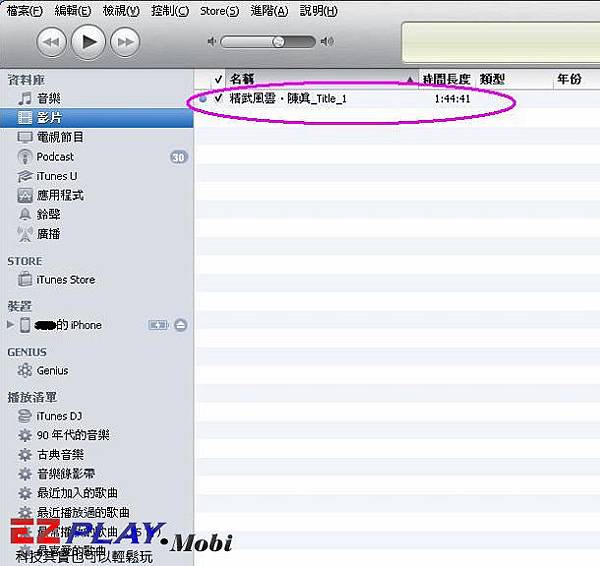Sort by 年份 column header
Image resolution: width=600 pixels, height=566 pixels.
click(577, 80)
